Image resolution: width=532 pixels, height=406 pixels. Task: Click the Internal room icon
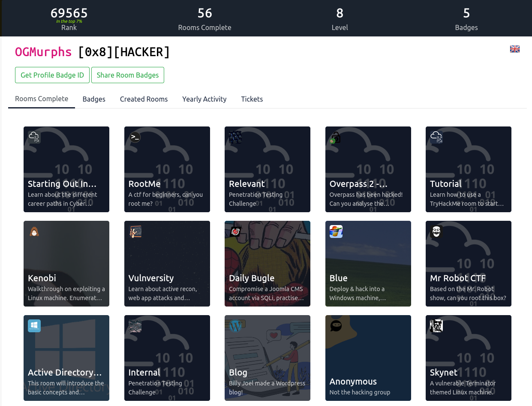click(135, 326)
